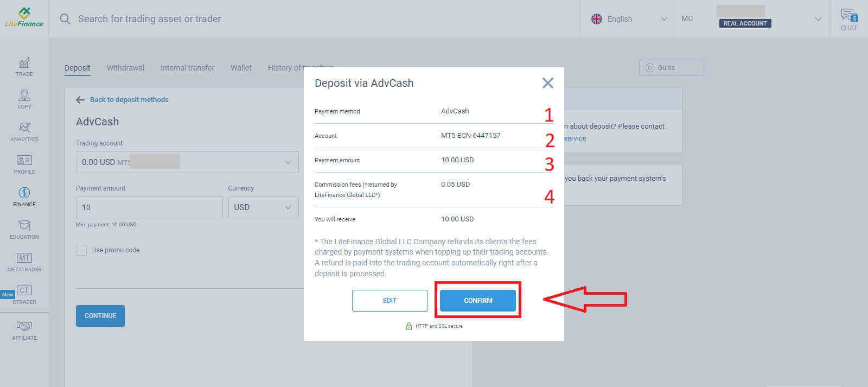This screenshot has height=387, width=868.
Task: Close the Deposit via AdvCash dialog
Action: (548, 83)
